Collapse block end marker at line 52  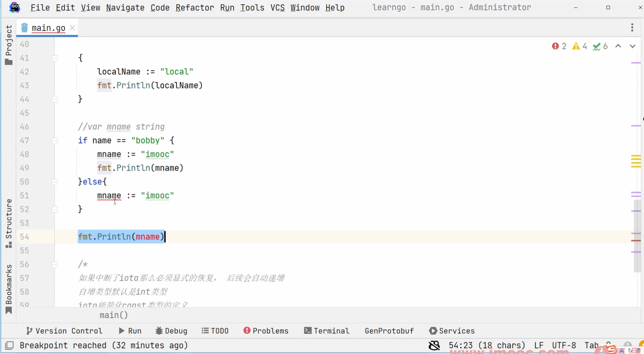tap(55, 209)
